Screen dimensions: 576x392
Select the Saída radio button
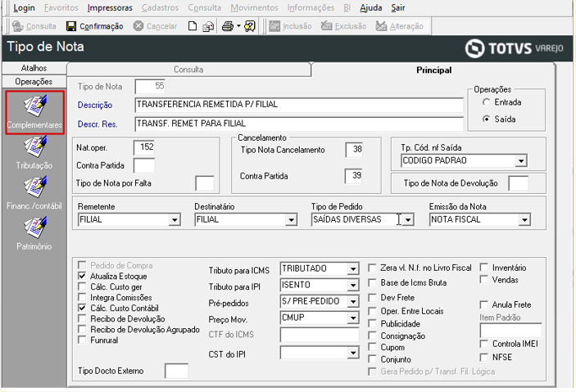pyautogui.click(x=487, y=119)
